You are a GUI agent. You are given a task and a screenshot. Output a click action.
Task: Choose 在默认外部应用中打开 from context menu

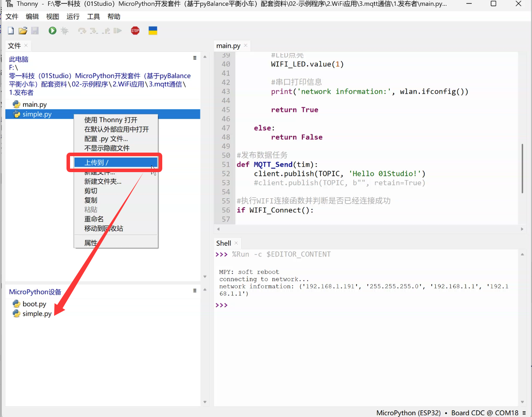click(x=116, y=129)
